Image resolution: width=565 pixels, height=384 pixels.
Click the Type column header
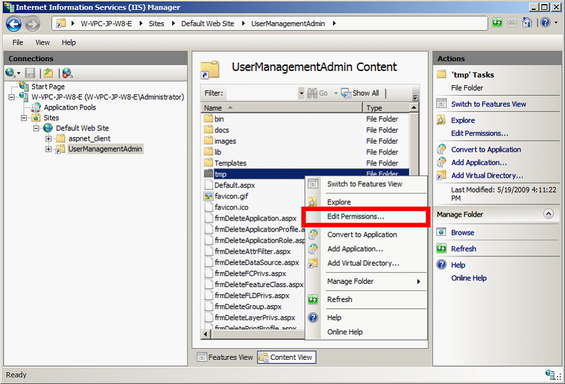pyautogui.click(x=386, y=108)
